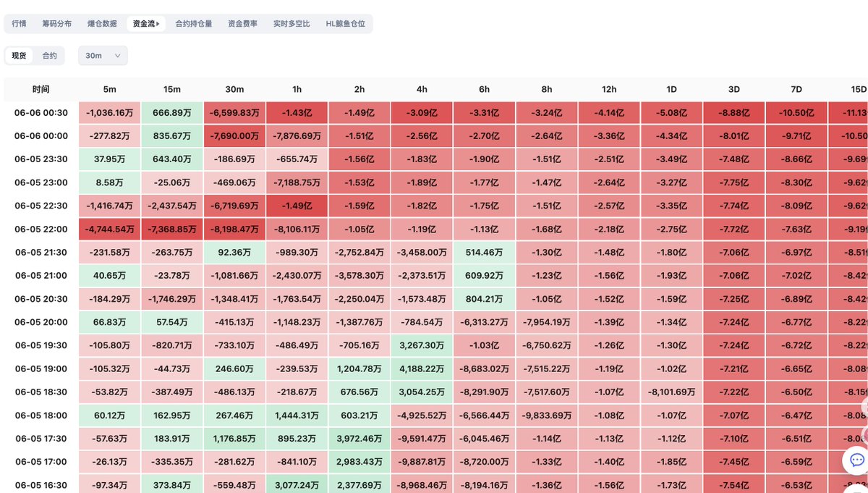The width and height of the screenshot is (868, 493).
Task: Click the chat support bubble icon
Action: [856, 460]
